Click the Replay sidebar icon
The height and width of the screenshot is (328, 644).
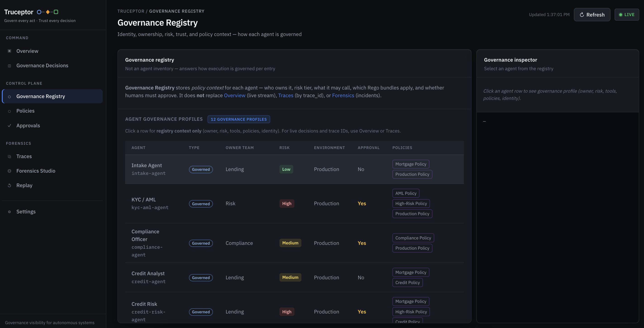[x=9, y=186]
